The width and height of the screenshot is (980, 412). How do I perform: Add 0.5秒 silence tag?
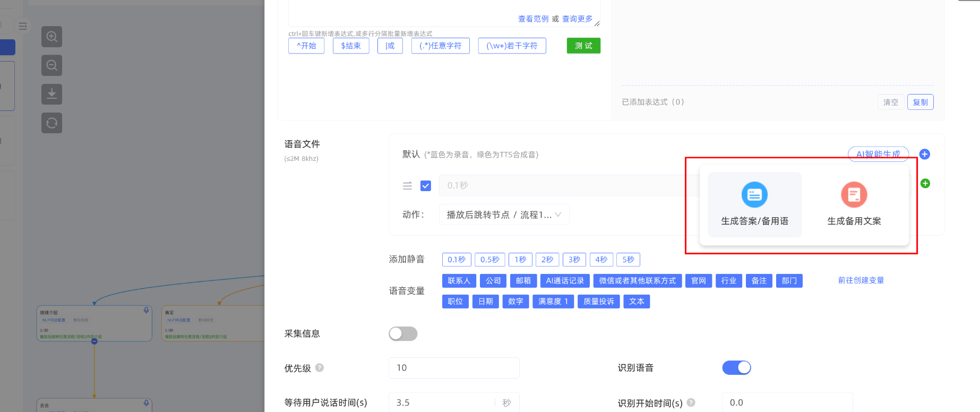[489, 260]
